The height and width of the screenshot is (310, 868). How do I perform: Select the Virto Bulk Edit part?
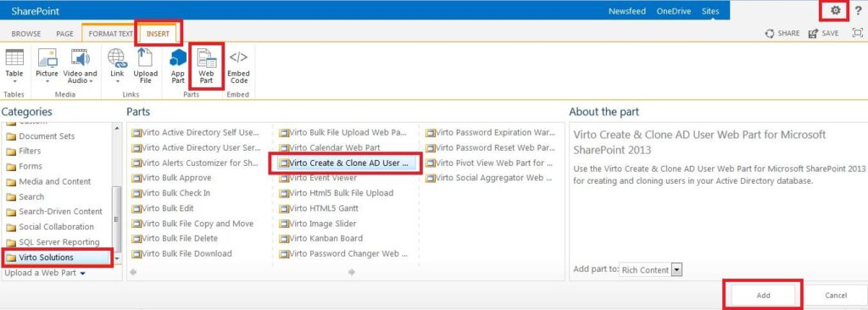point(163,208)
